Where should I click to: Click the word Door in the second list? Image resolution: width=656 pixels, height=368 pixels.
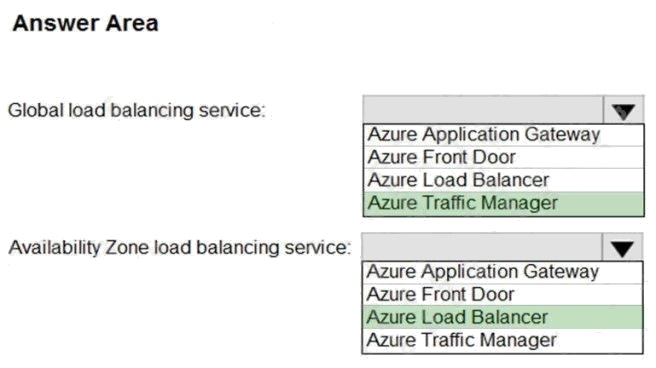click(x=492, y=294)
